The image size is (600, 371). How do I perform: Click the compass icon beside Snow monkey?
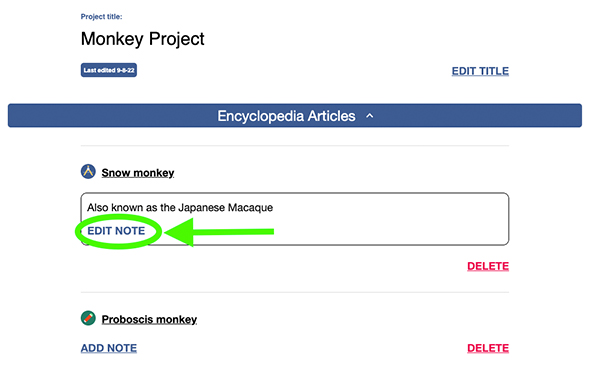(88, 171)
